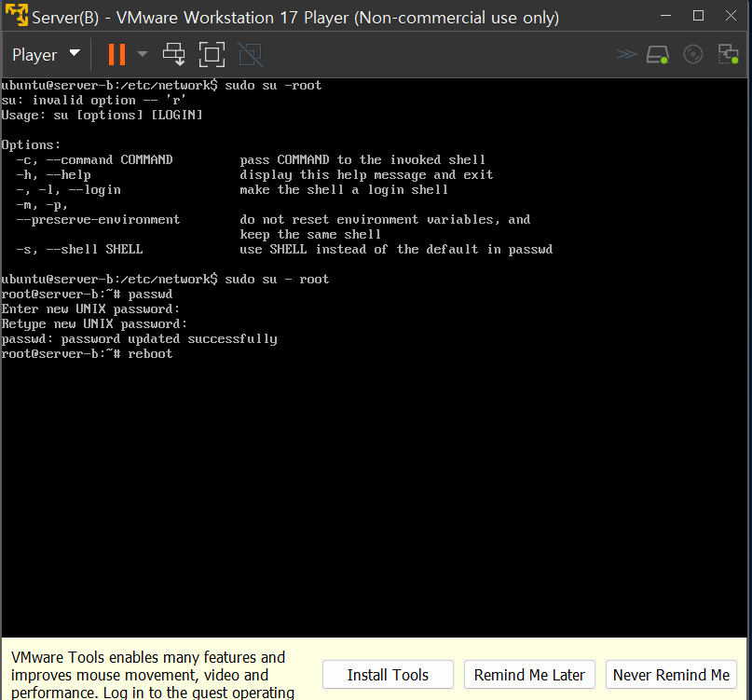752x700 pixels.
Task: Click the '-c, --command COMMAND' option
Action: coord(94,159)
